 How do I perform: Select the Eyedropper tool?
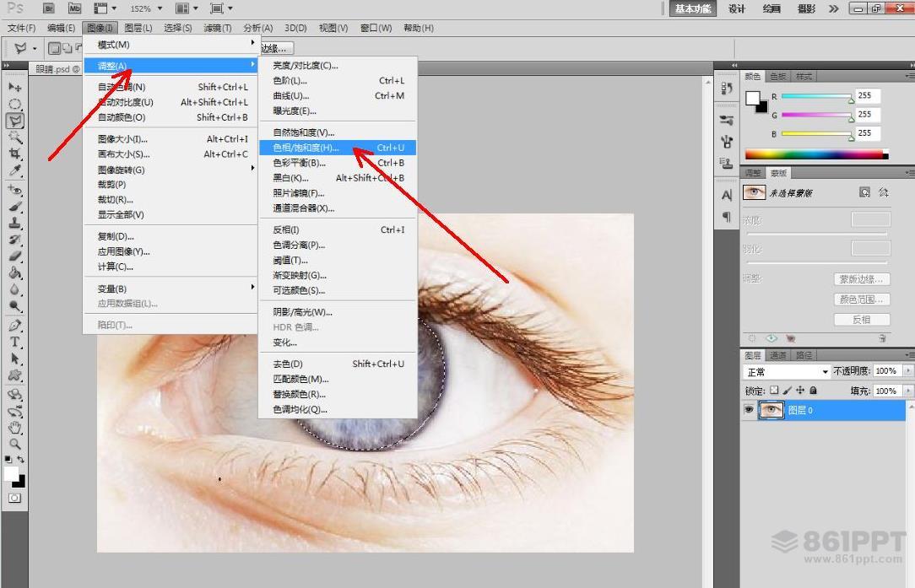(x=15, y=171)
